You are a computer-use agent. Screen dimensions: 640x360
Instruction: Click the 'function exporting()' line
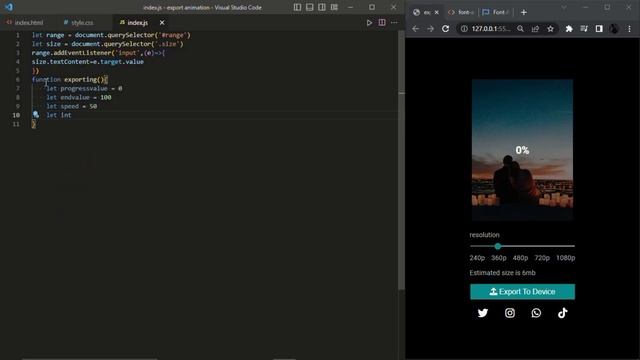tap(70, 79)
